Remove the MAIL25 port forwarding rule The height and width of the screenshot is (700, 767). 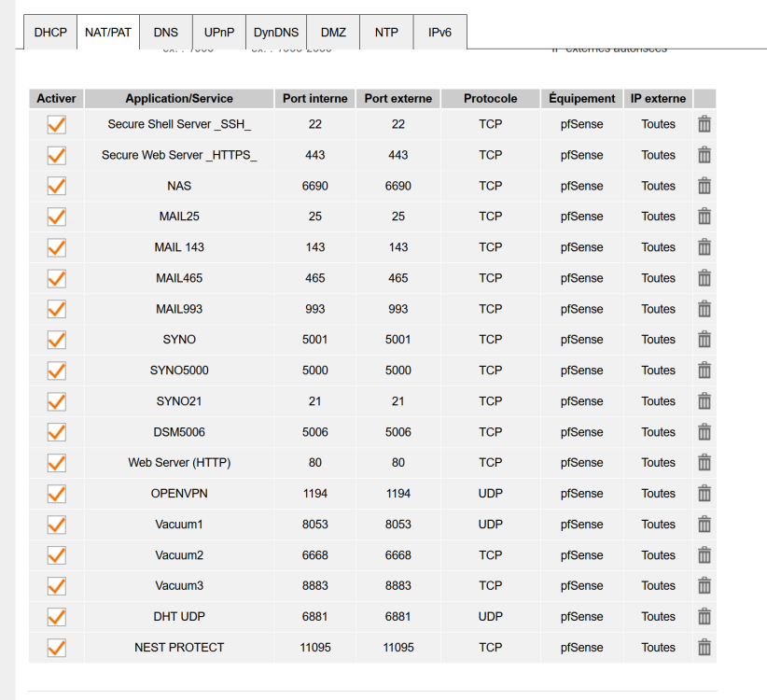coord(704,217)
